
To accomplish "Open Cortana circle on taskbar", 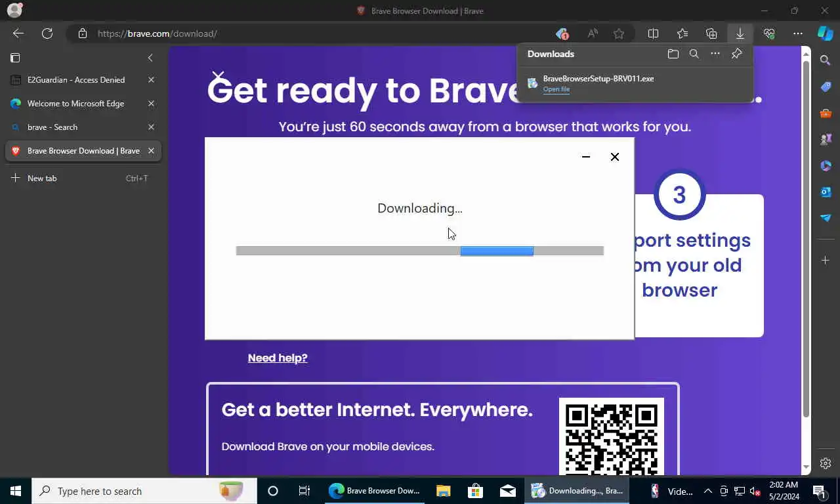I will point(273,491).
